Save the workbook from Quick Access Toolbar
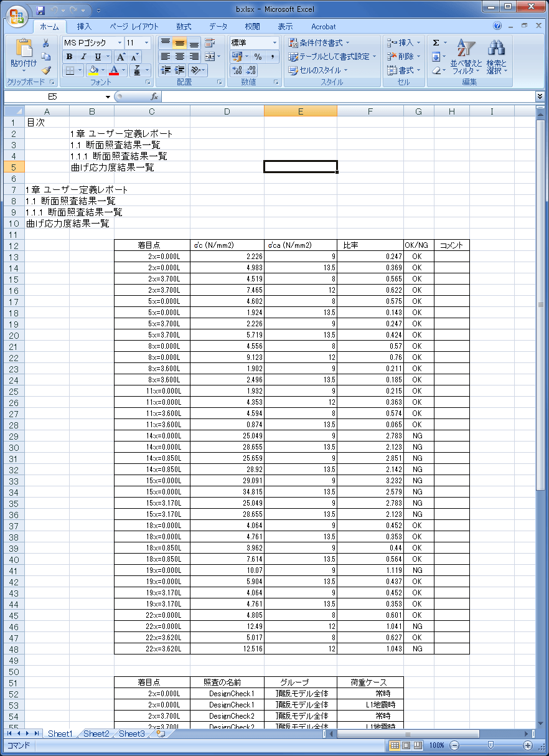Image resolution: width=549 pixels, height=756 pixels. tap(40, 10)
